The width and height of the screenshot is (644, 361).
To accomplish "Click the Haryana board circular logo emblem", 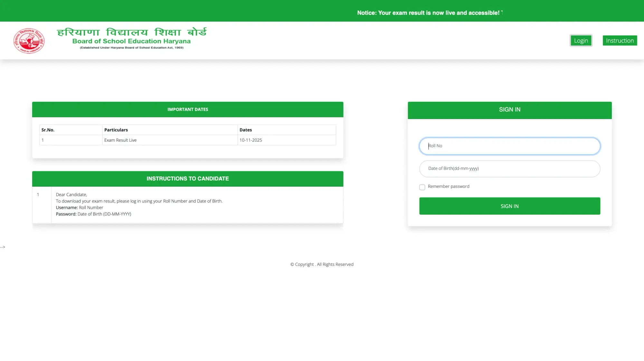I will [29, 41].
